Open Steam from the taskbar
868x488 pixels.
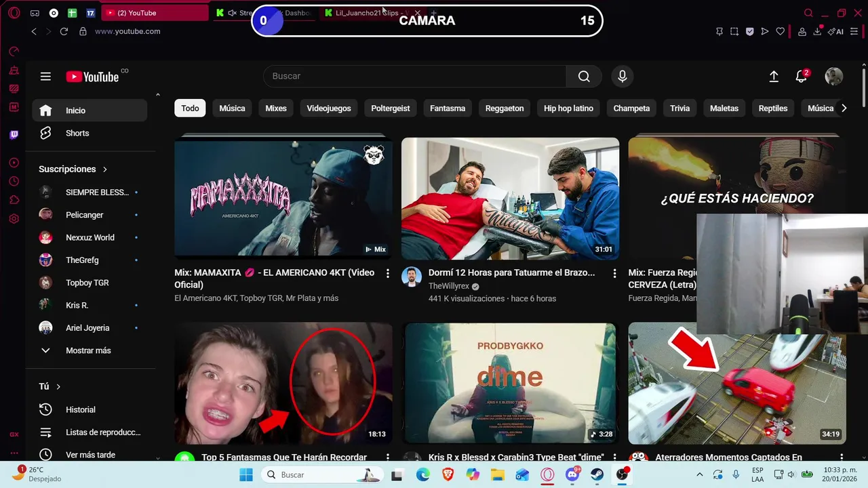point(597,474)
